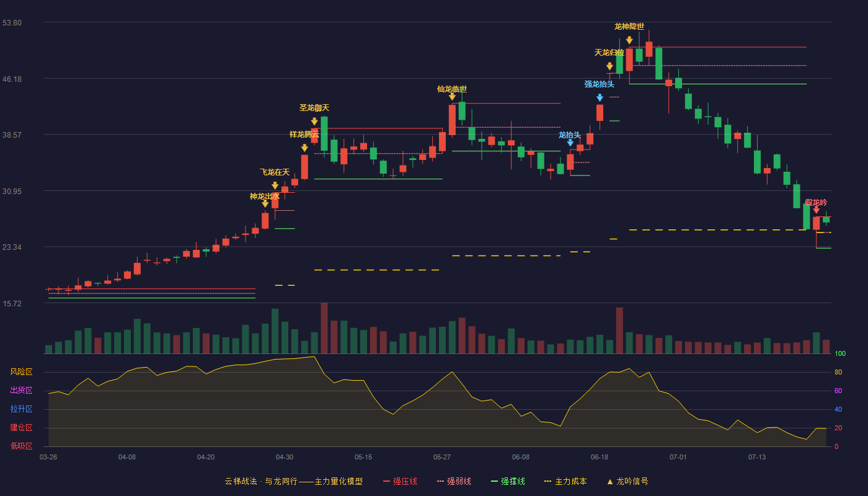
Task: Toggle the 强压线 legend series
Action: point(400,481)
